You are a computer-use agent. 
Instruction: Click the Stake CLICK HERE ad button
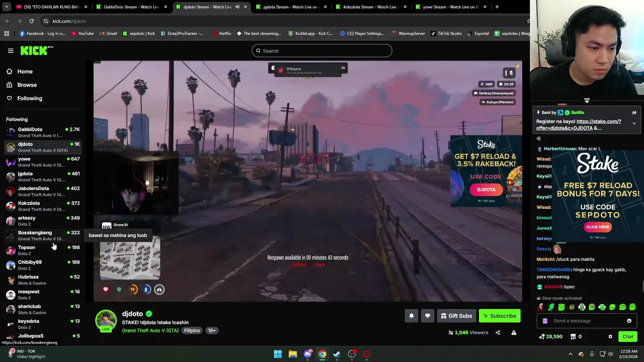[x=598, y=227]
